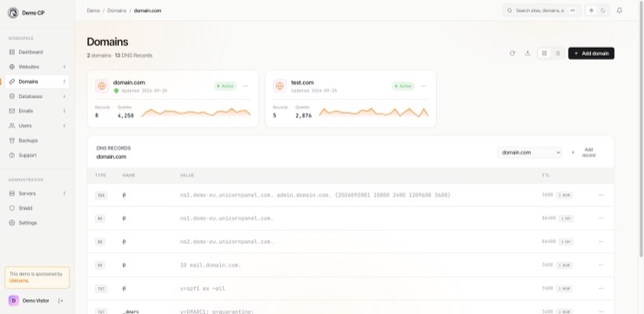Open row menu for the SOA record
Screen dimensions: 644x314
pos(600,195)
